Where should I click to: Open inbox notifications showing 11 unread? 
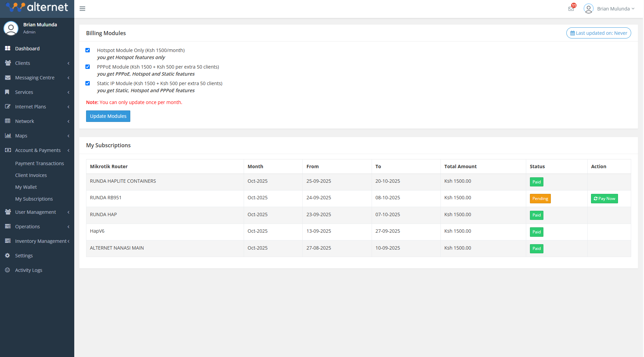571,8
